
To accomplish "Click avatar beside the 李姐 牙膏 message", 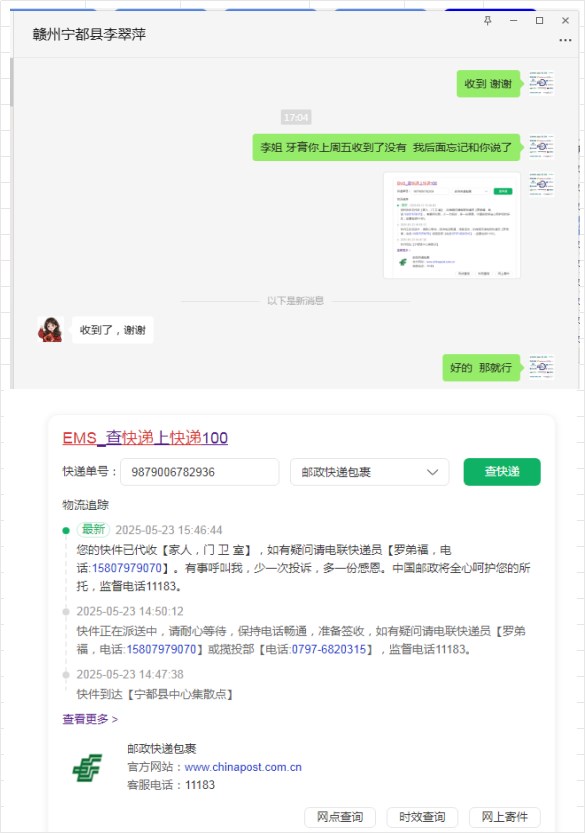I will (541, 147).
